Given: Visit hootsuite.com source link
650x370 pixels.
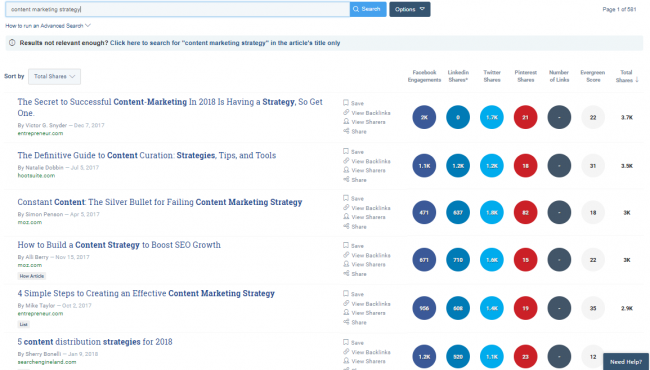Looking at the screenshot, I should pyautogui.click(x=36, y=176).
